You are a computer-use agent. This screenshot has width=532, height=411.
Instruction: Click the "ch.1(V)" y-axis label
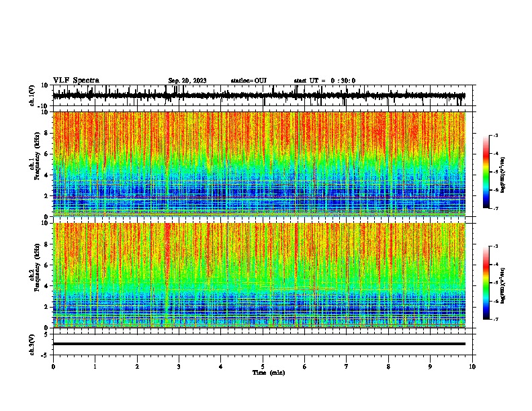click(x=32, y=95)
